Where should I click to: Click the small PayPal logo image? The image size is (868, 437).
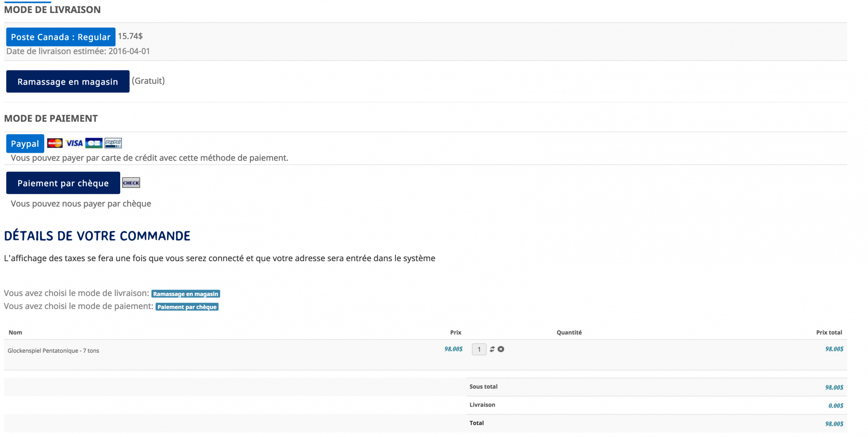click(113, 143)
